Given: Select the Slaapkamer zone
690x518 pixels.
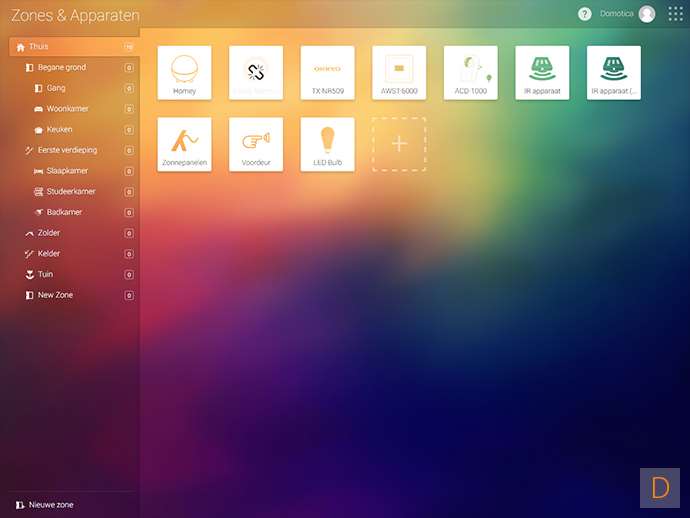Looking at the screenshot, I should pyautogui.click(x=74, y=171).
